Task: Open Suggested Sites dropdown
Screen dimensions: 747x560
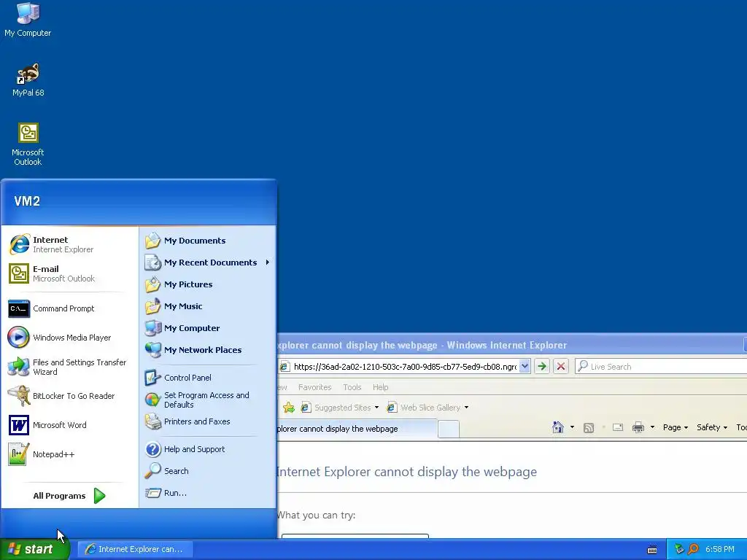Action: [340, 408]
